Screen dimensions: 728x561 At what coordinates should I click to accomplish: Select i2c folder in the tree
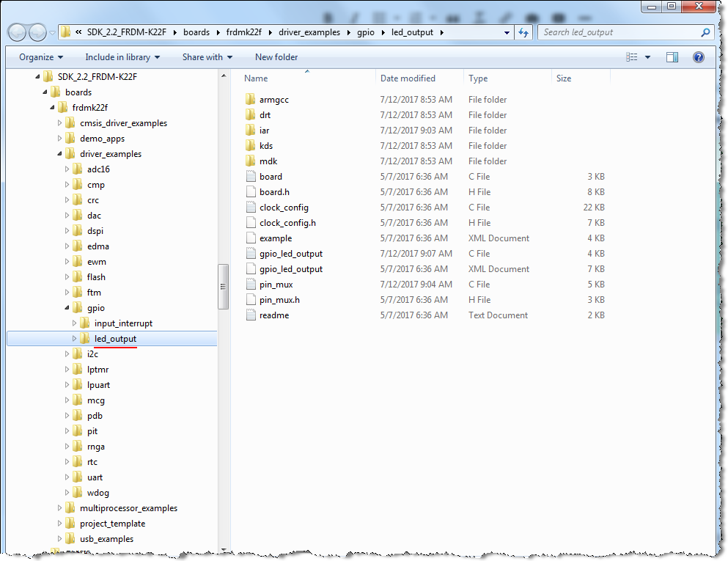(92, 354)
